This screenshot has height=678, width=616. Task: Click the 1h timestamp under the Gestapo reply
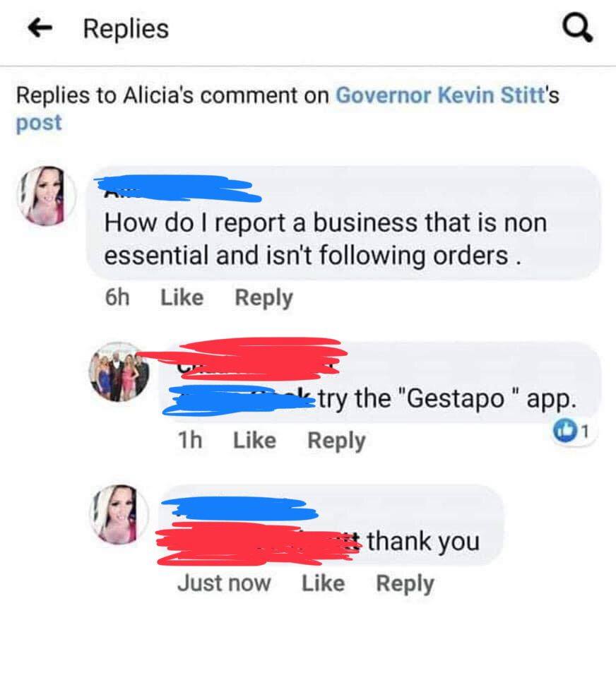[x=190, y=441]
